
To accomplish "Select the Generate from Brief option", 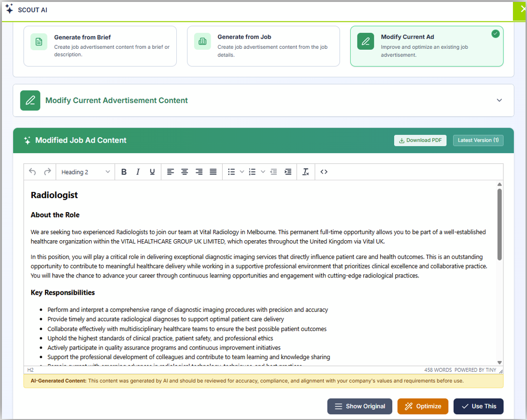I will 100,46.
